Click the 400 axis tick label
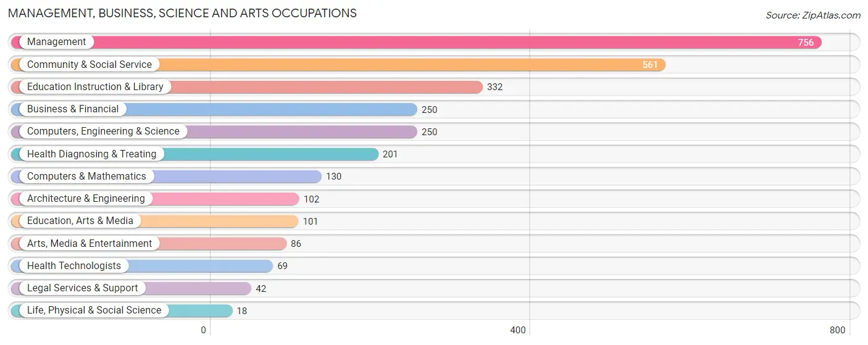Image resolution: width=868 pixels, height=345 pixels. point(518,330)
